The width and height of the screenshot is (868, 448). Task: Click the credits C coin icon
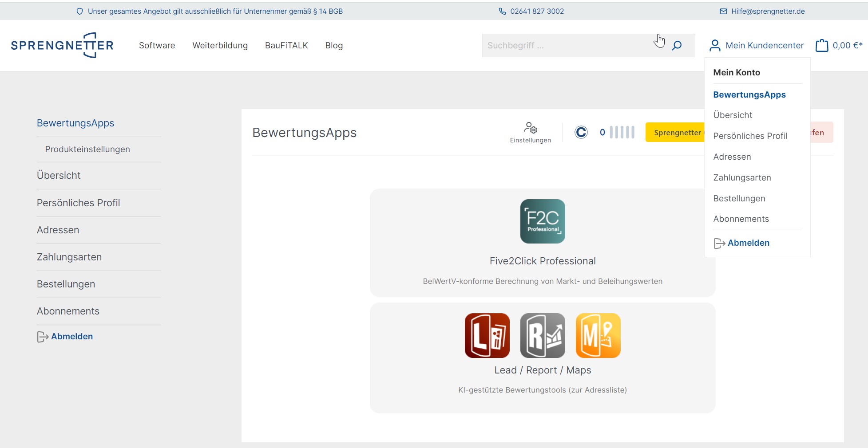tap(581, 132)
